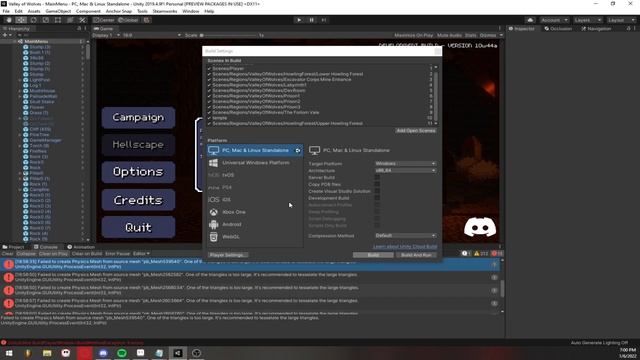Viewport: 640px width, 360px height.
Task: Open the Steamworks menu
Action: pos(164,11)
